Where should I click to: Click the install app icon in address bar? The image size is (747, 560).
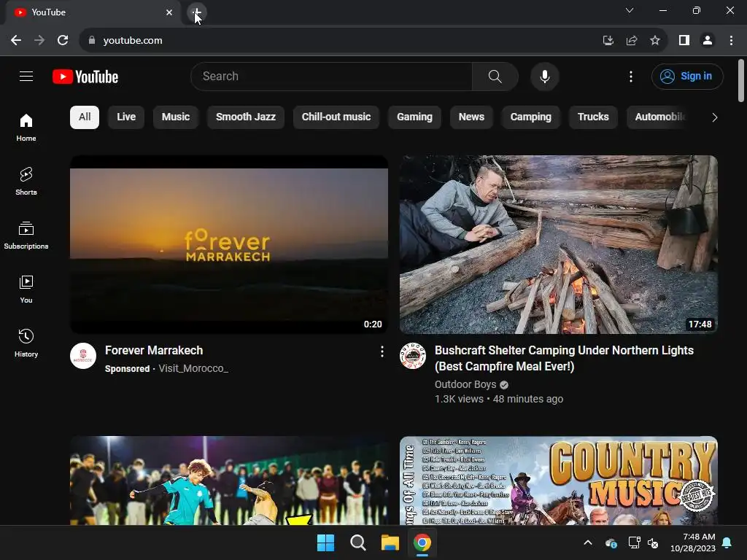click(x=608, y=41)
